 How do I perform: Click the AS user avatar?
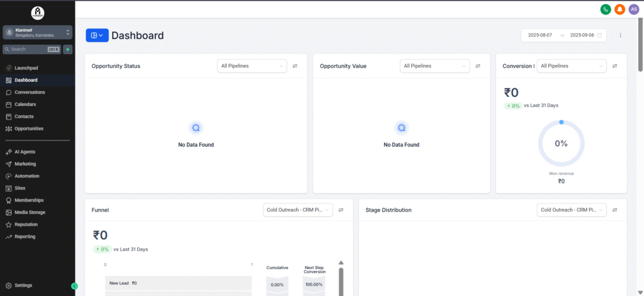coord(633,9)
